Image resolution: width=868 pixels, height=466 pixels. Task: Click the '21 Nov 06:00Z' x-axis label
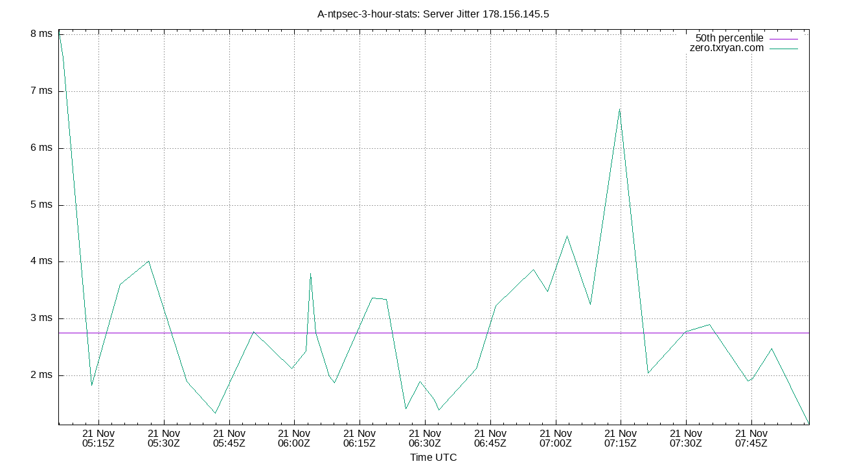pos(294,438)
